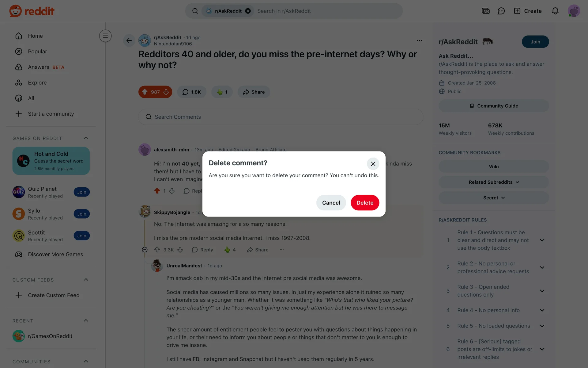Image resolution: width=588 pixels, height=368 pixels.
Task: Collapse sidebar with the hamburger menu icon
Action: [x=105, y=36]
